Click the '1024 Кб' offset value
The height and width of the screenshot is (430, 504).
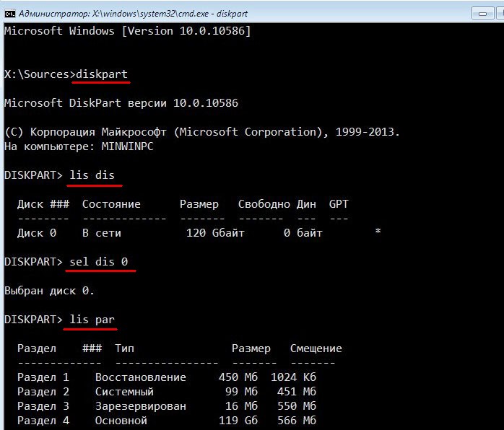click(x=293, y=377)
